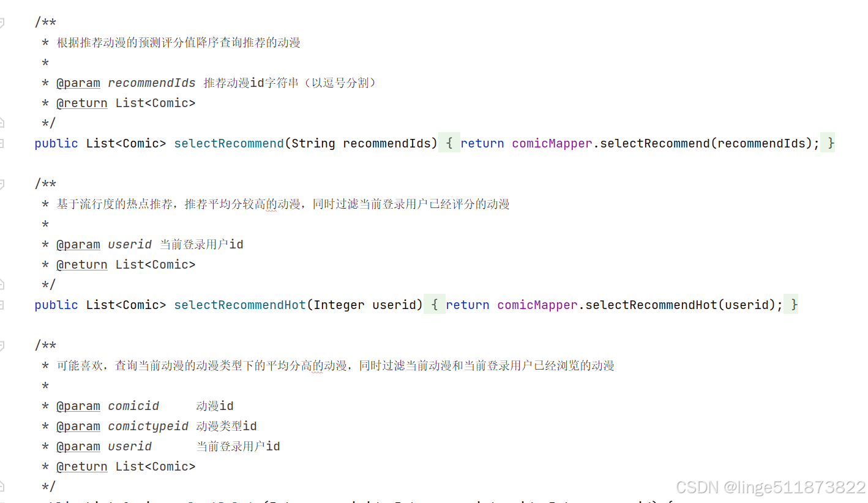
Task: Click comicMapper in the selectRecommend return statement
Action: 552,143
